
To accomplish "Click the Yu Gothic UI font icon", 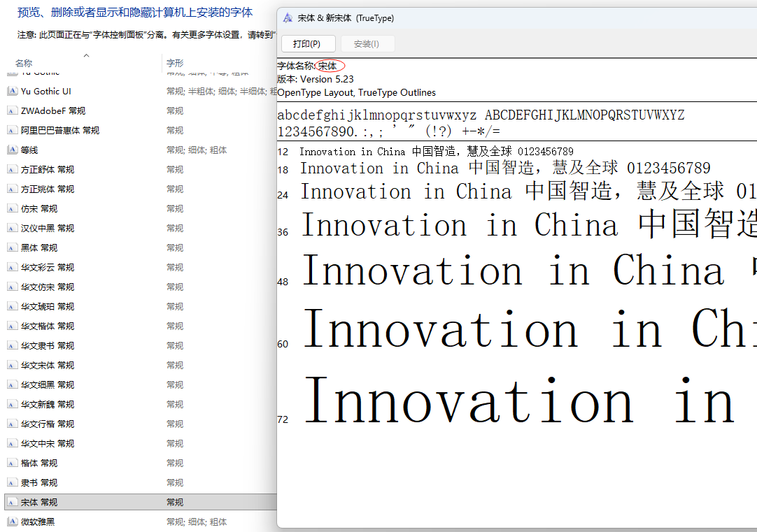I will click(x=12, y=91).
